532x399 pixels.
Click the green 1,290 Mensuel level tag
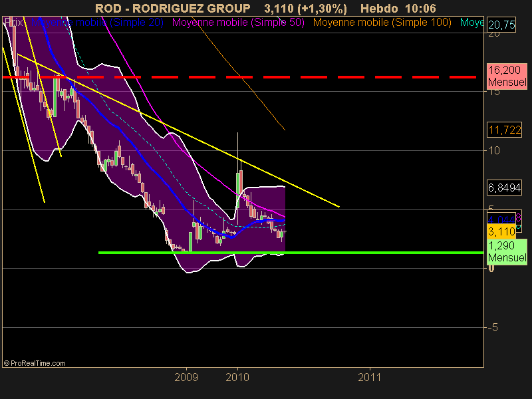pyautogui.click(x=507, y=251)
